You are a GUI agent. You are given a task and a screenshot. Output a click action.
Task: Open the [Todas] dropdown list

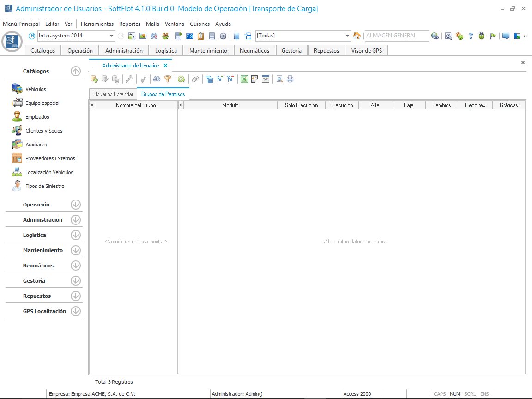pyautogui.click(x=348, y=36)
